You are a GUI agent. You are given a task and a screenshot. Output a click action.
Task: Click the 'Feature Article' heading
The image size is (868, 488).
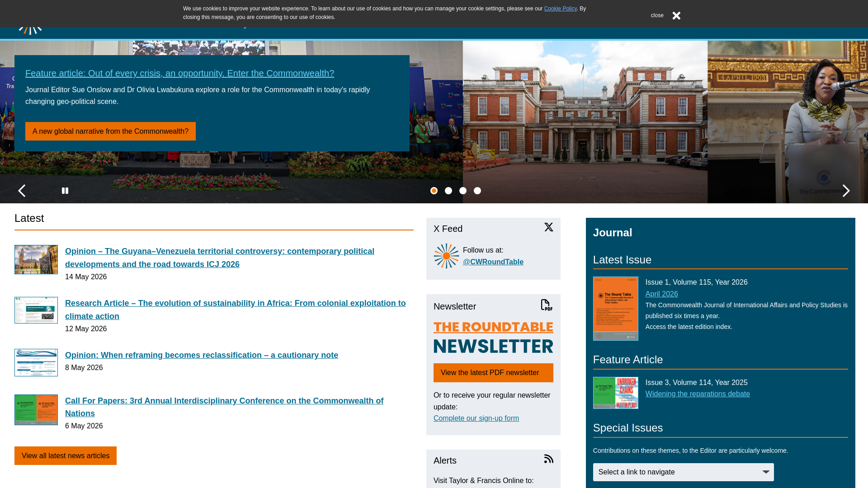point(627,360)
